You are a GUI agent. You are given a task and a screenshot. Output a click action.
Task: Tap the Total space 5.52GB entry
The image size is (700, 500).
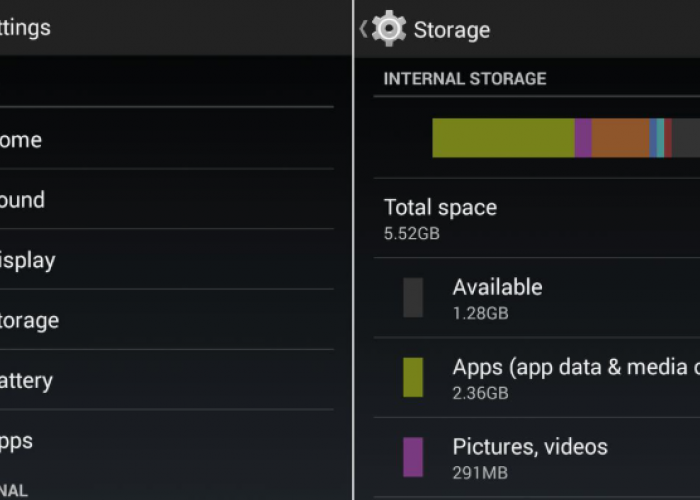440,219
